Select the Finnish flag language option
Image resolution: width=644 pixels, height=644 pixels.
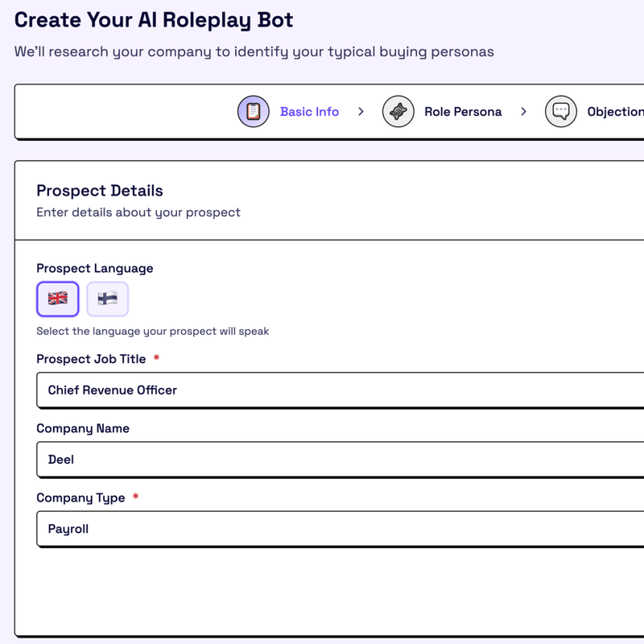click(108, 299)
